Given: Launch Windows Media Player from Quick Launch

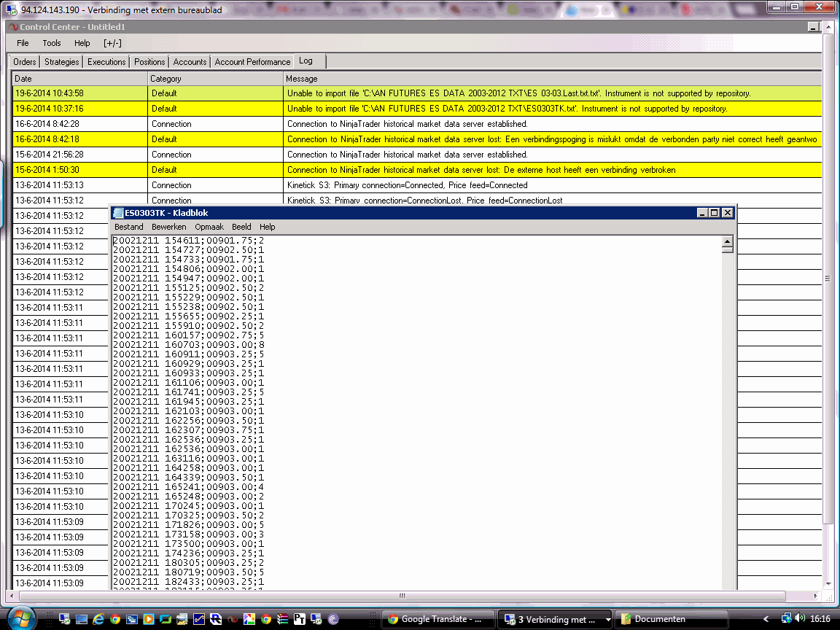Looking at the screenshot, I should point(149,619).
